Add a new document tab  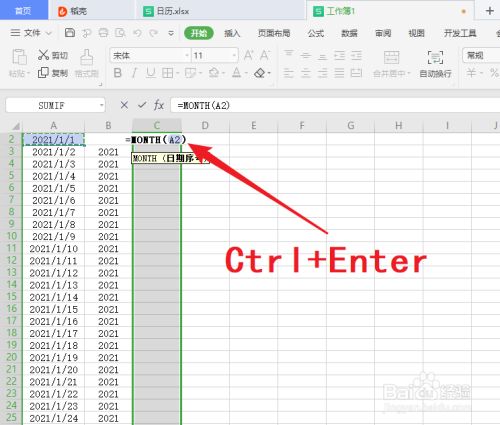coord(489,11)
